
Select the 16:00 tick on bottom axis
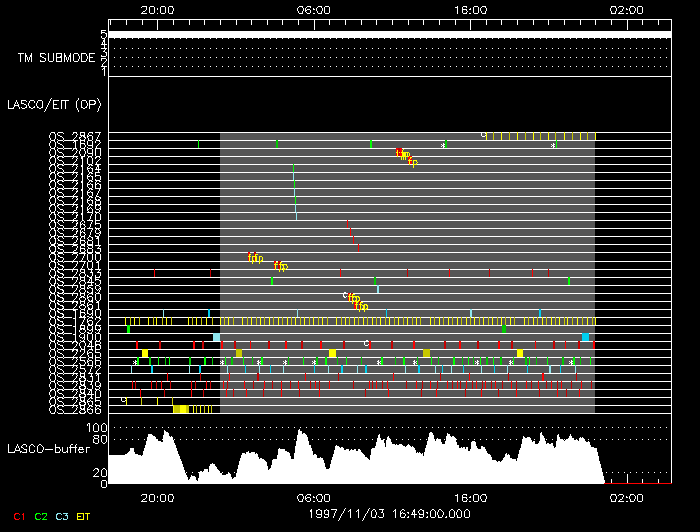pos(471,497)
